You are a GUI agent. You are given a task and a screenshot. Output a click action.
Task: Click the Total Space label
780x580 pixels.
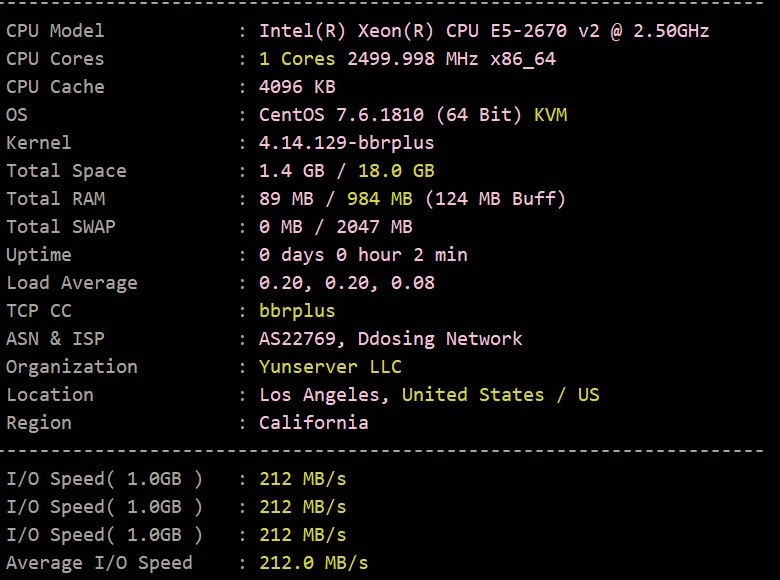66,171
